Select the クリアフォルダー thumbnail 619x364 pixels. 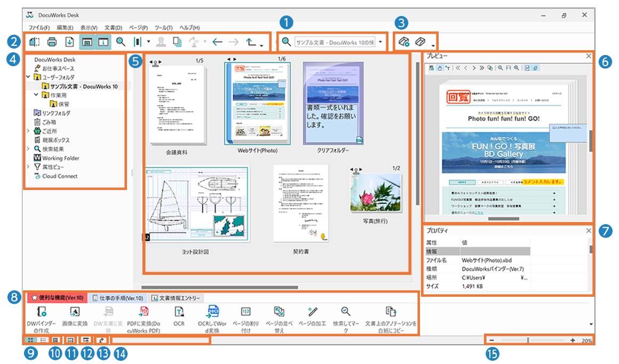(333, 104)
